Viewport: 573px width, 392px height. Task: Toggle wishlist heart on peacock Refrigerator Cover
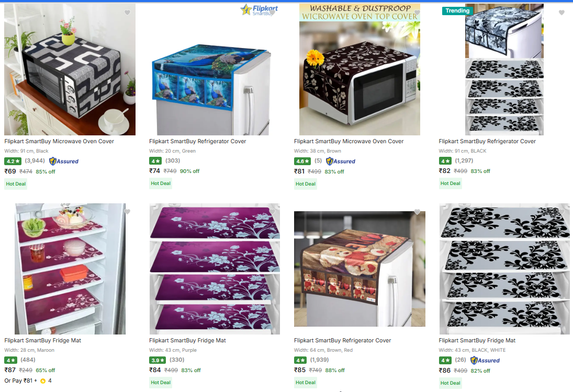click(272, 13)
